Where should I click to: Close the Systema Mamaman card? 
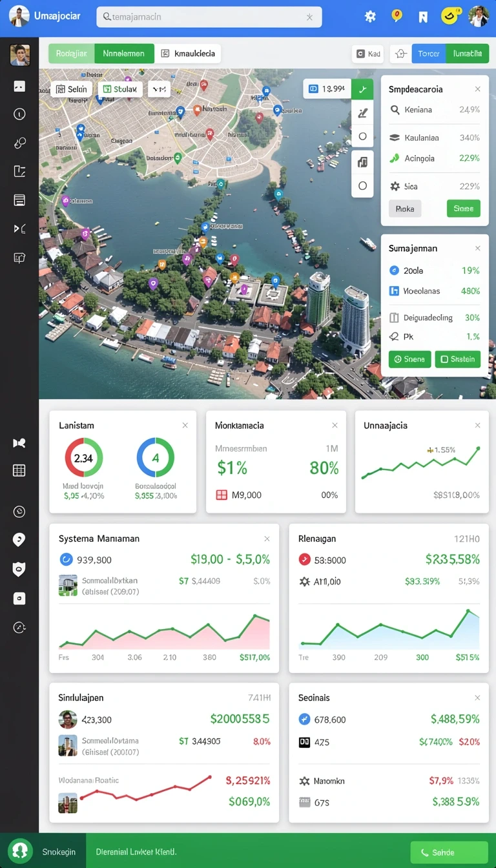(267, 539)
